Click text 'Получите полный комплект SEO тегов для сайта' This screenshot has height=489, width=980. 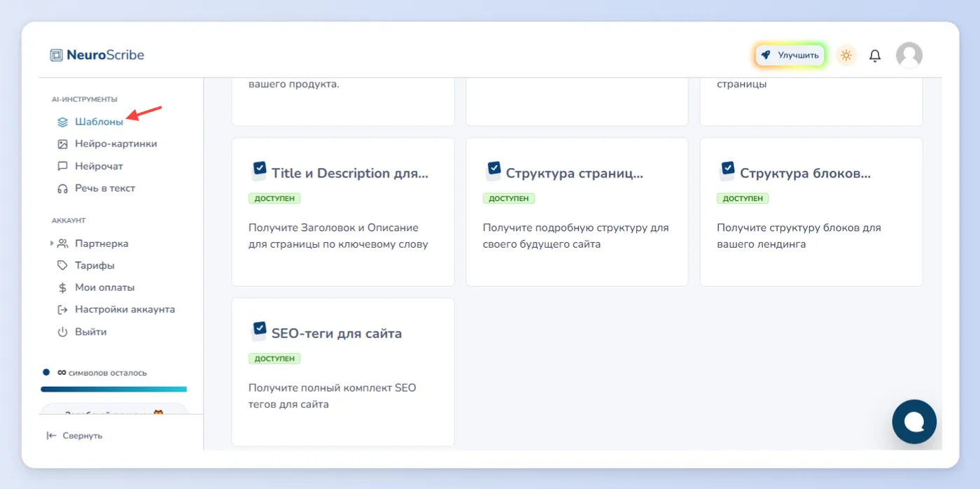(332, 396)
